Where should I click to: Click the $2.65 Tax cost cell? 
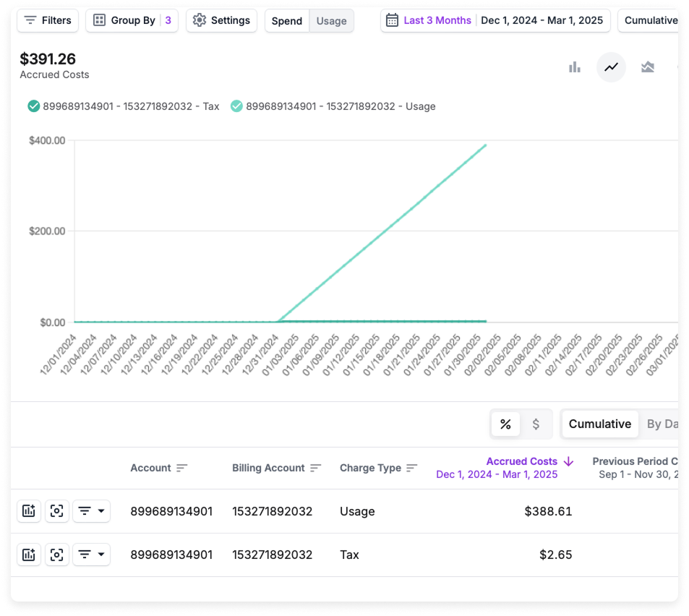[x=555, y=555]
